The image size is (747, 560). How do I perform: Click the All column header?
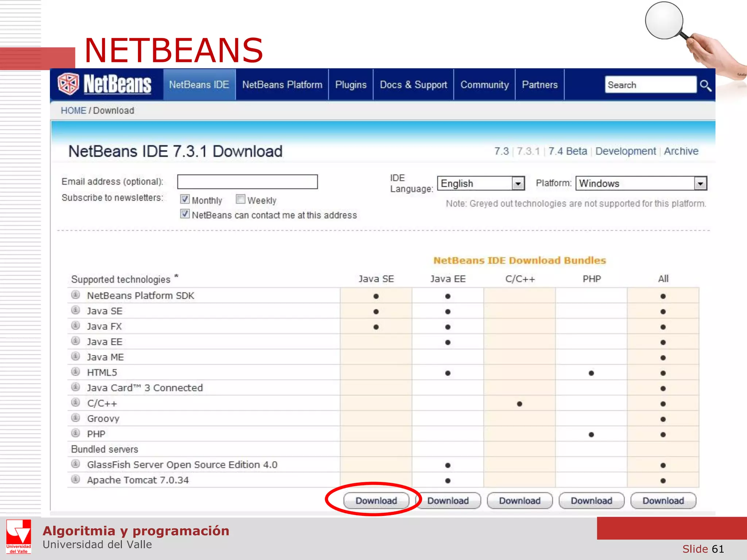pos(663,279)
